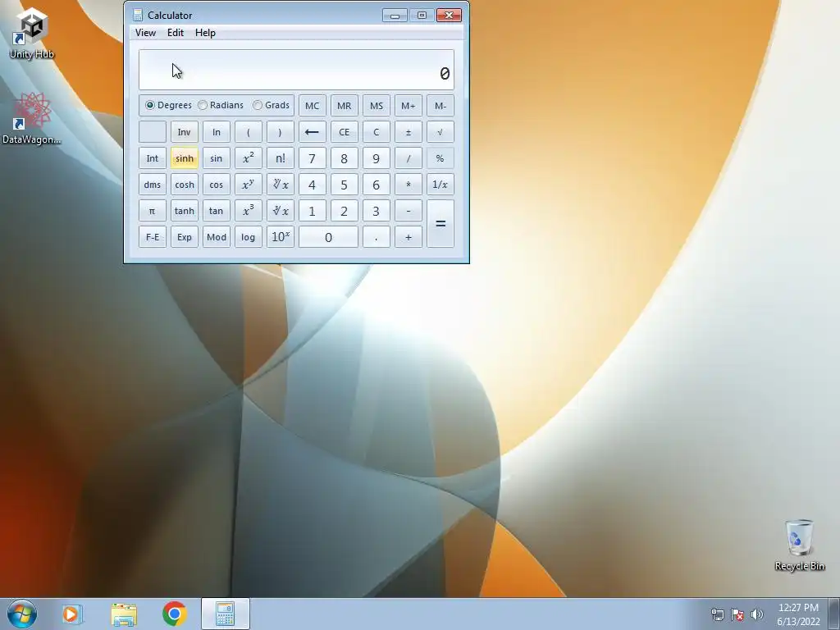Click the sin button

(216, 158)
